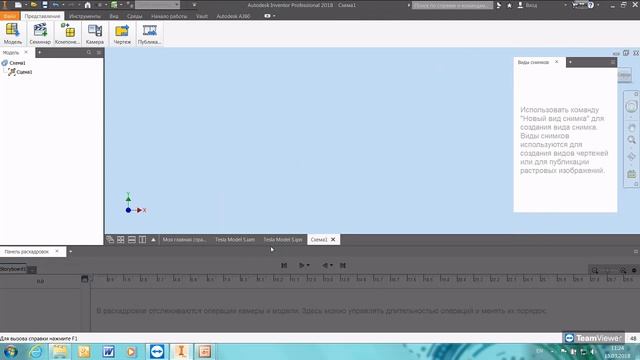
Task: Click the tile windows grid icon
Action: click(121, 240)
